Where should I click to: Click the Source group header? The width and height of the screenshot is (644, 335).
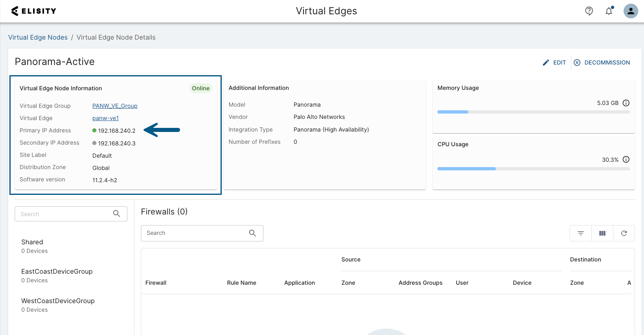coord(351,259)
